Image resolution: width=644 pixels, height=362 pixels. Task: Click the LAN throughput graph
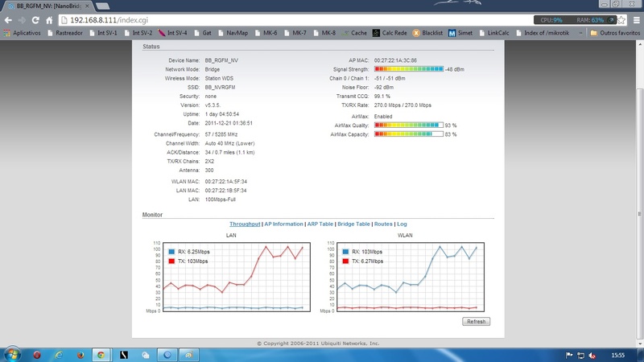pyautogui.click(x=237, y=277)
